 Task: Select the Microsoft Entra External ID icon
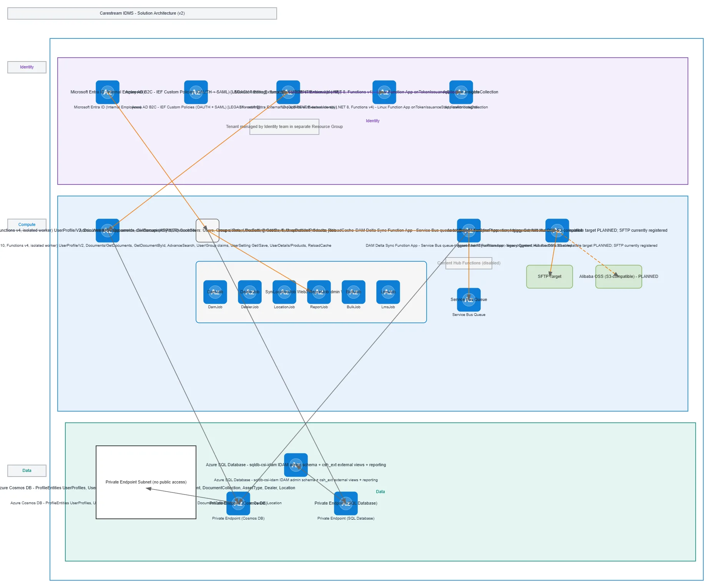click(288, 92)
